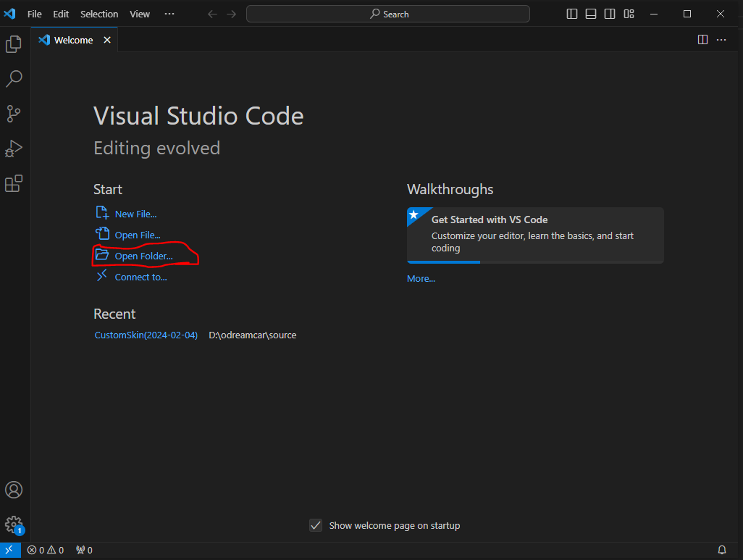Open the Extensions view
Image resolution: width=743 pixels, height=560 pixels.
[x=14, y=183]
